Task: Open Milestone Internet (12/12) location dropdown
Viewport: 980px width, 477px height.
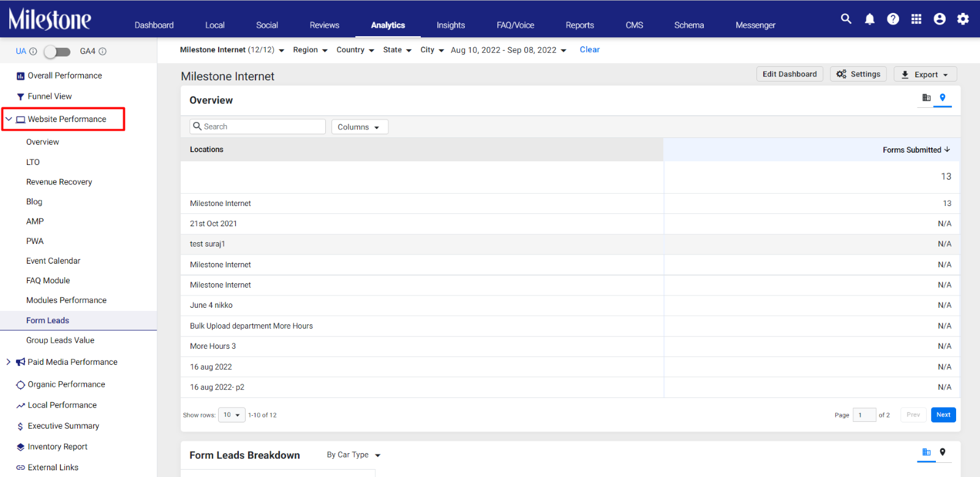Action: click(x=232, y=50)
